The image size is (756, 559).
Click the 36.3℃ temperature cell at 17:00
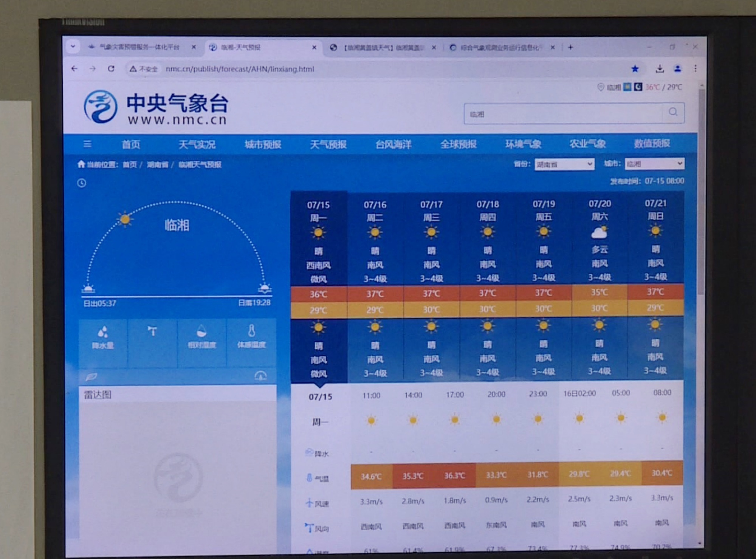[454, 475]
